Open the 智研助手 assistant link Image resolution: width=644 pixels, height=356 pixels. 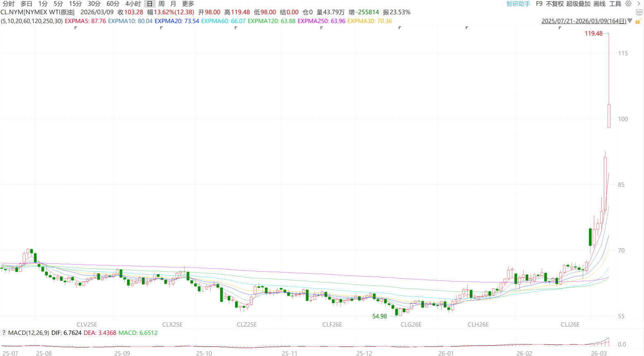(x=518, y=4)
